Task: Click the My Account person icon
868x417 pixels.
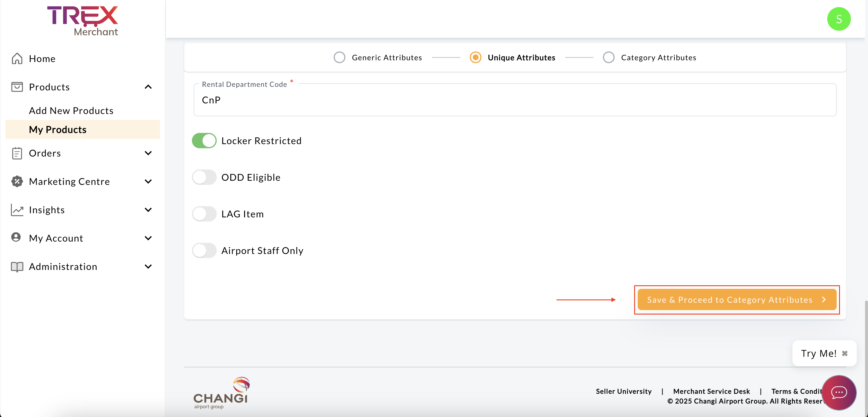Action: [x=16, y=238]
